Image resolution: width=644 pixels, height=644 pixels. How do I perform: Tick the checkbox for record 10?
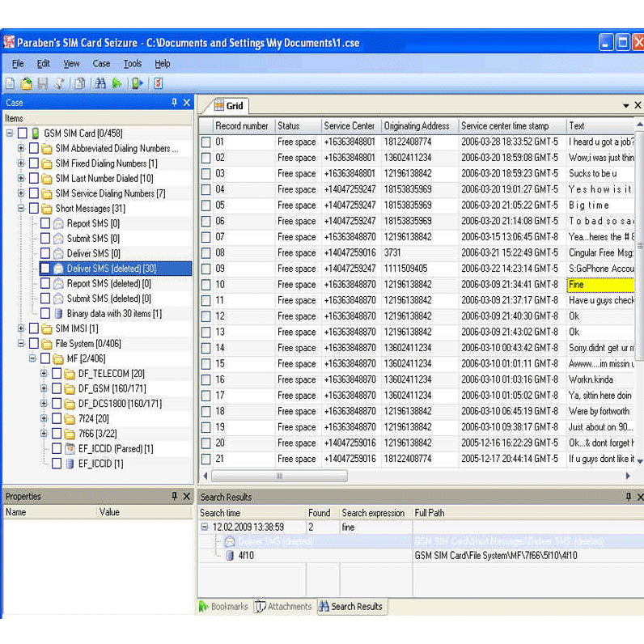(205, 285)
